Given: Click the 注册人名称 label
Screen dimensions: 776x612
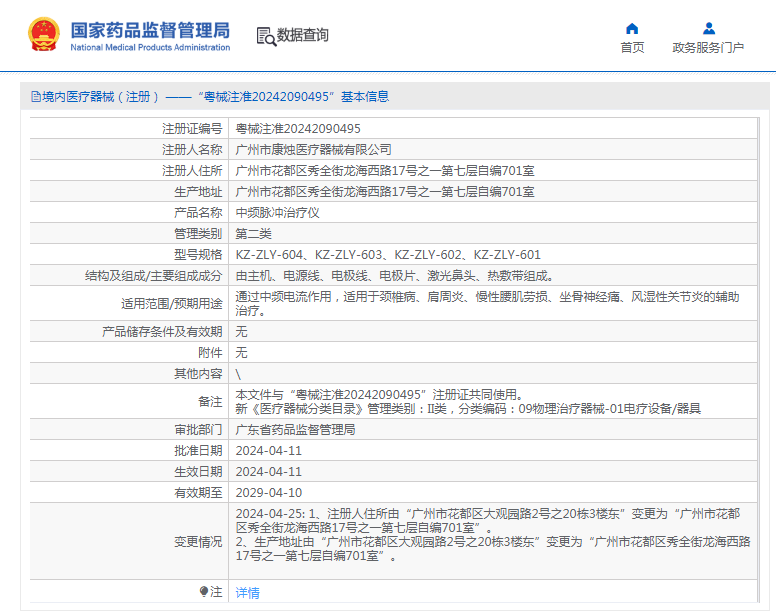Looking at the screenshot, I should (x=192, y=149).
